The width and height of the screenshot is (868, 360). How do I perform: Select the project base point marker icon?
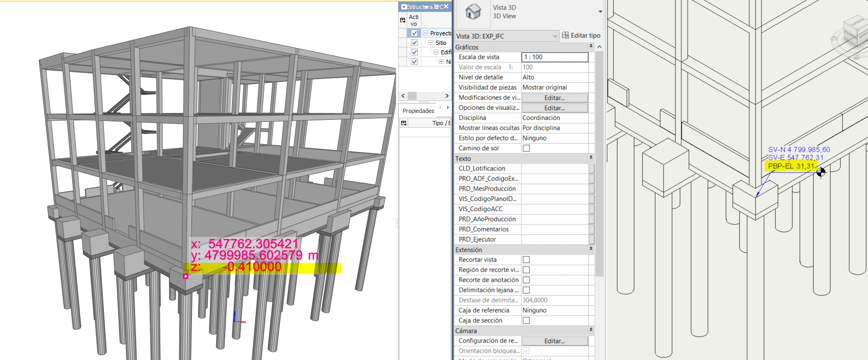click(x=821, y=172)
